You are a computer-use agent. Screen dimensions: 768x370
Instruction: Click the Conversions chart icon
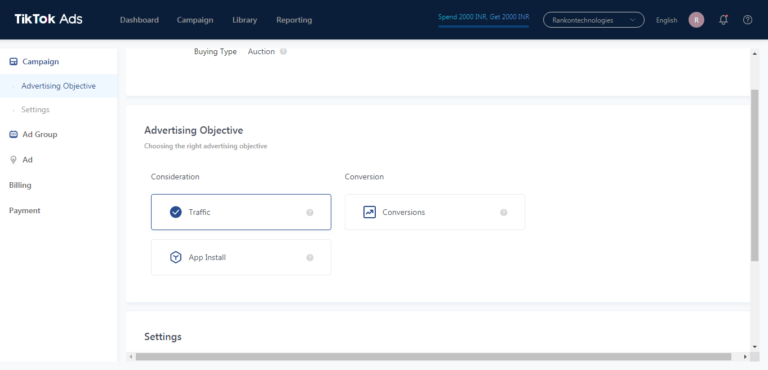tap(369, 212)
